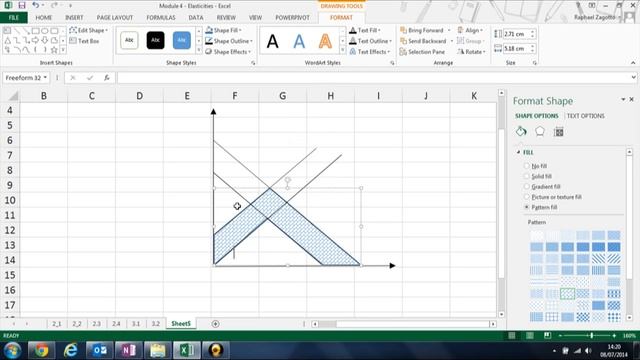Insert a Text Box
The image size is (640, 360).
pyautogui.click(x=84, y=41)
